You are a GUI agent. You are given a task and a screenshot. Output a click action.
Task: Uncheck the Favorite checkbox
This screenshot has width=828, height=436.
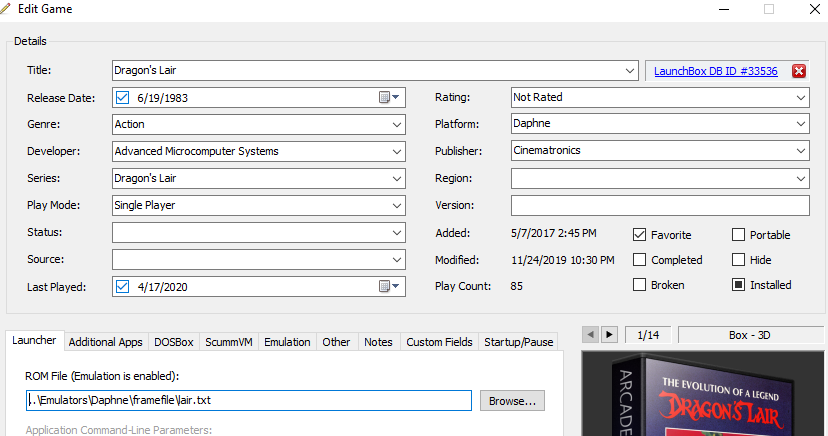coord(639,235)
